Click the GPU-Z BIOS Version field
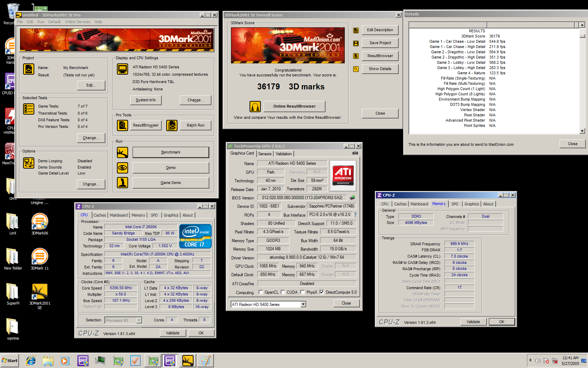The height and width of the screenshot is (368, 588). 302,198
